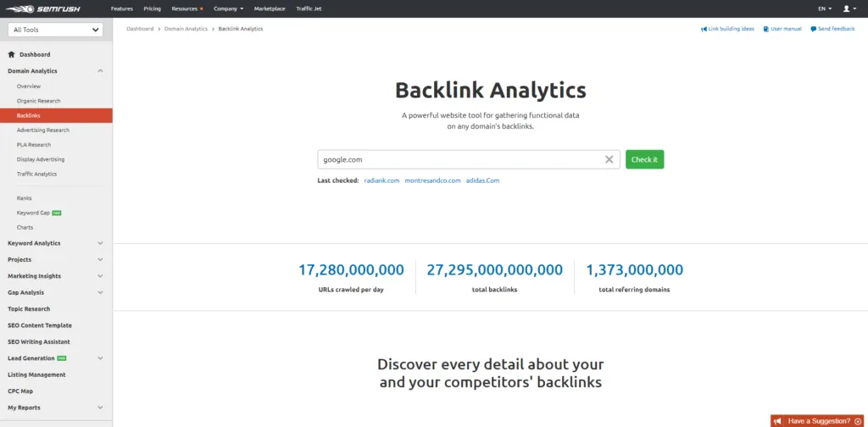Click the Link building ideas megaphone icon

[x=704, y=29]
